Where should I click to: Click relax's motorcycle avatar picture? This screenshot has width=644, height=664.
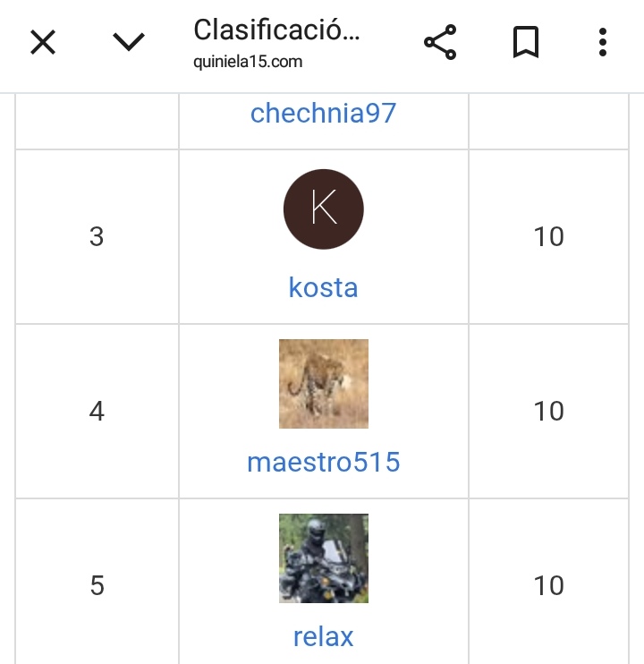(323, 558)
